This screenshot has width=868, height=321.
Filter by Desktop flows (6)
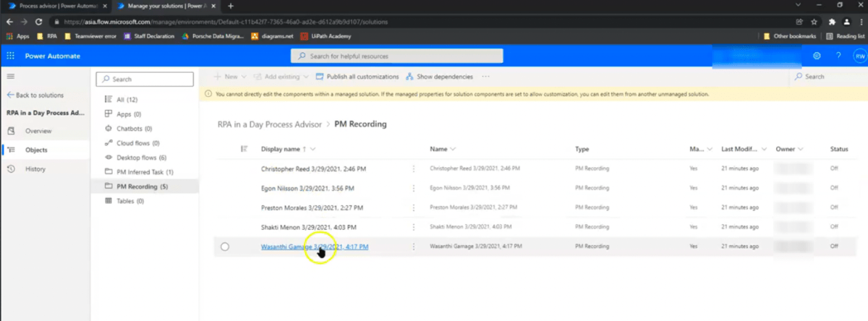141,158
